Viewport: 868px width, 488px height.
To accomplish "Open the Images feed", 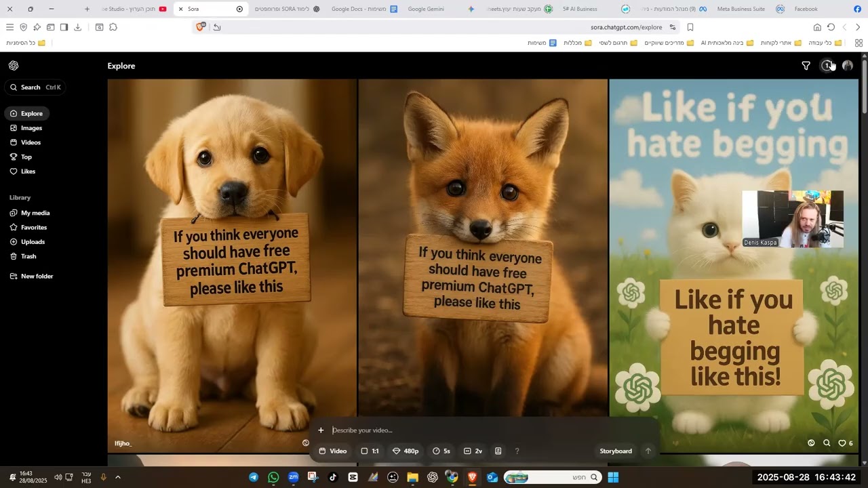I will click(26, 128).
